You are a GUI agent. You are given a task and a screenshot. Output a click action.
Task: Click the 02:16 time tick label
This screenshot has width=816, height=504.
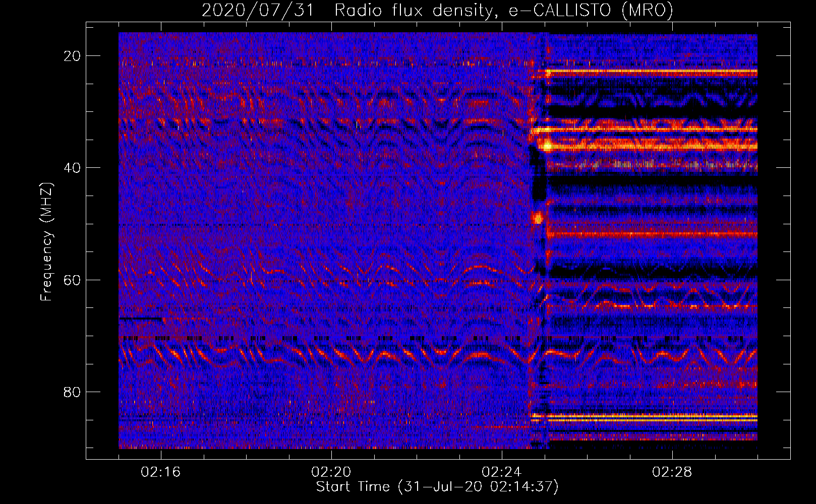[x=161, y=472]
